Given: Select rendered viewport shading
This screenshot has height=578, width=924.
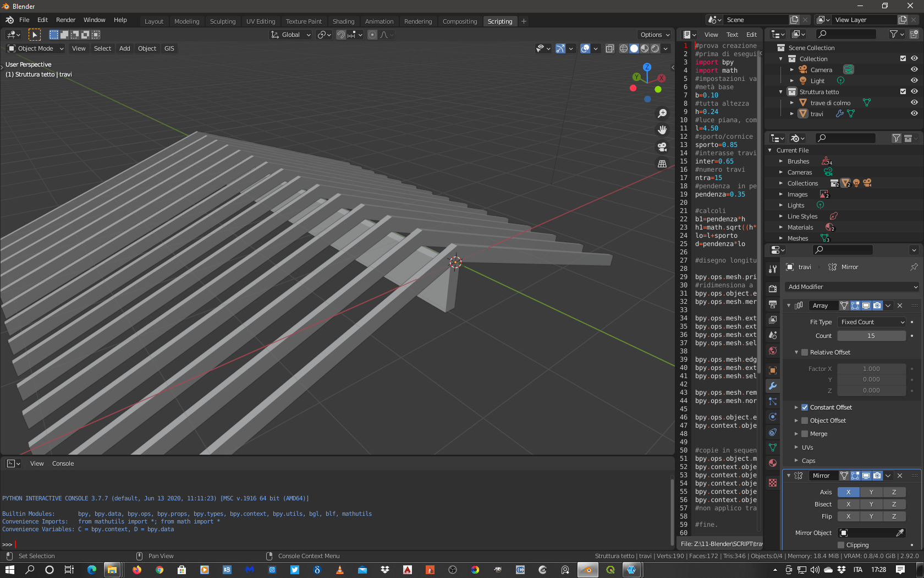Looking at the screenshot, I should 655,48.
